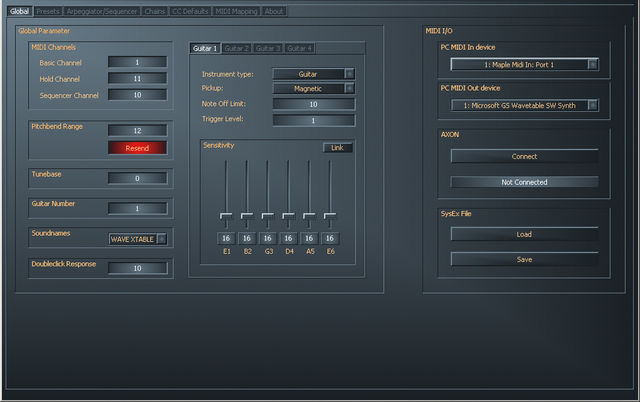Open the Arpeggiator/Sequencer tab
The width and height of the screenshot is (640, 402).
pos(102,11)
